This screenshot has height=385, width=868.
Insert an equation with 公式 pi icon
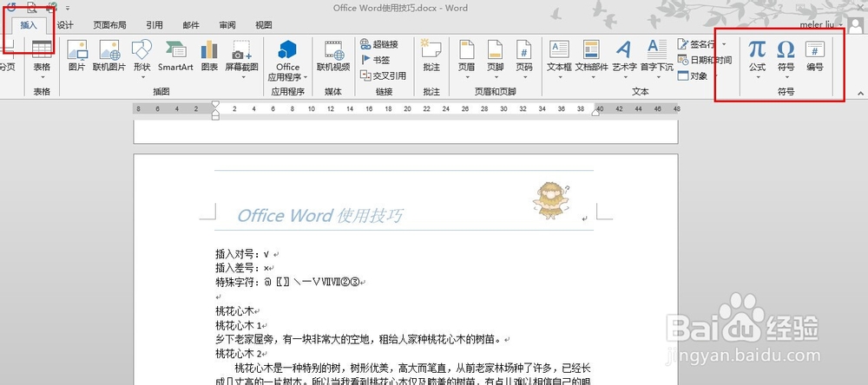(x=757, y=56)
